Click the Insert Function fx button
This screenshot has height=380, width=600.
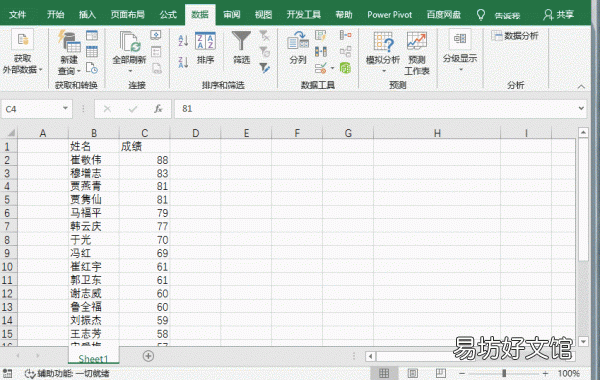coord(158,109)
